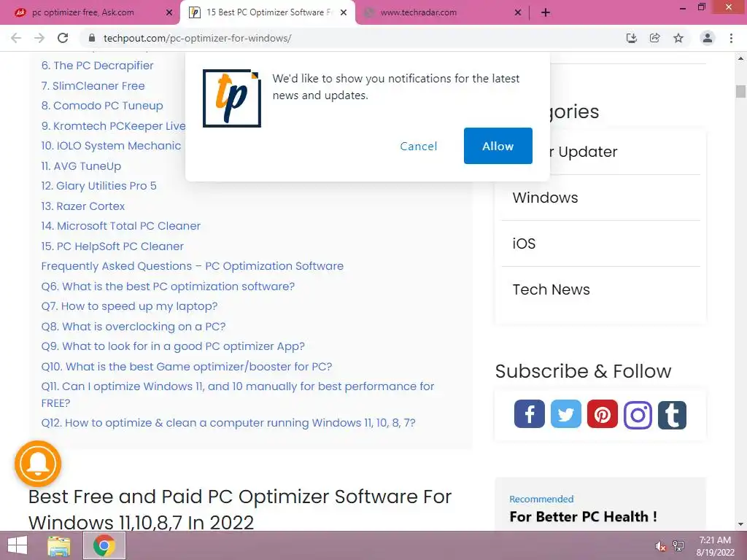The width and height of the screenshot is (747, 560).
Task: Open the Windows category link
Action: [x=545, y=198]
